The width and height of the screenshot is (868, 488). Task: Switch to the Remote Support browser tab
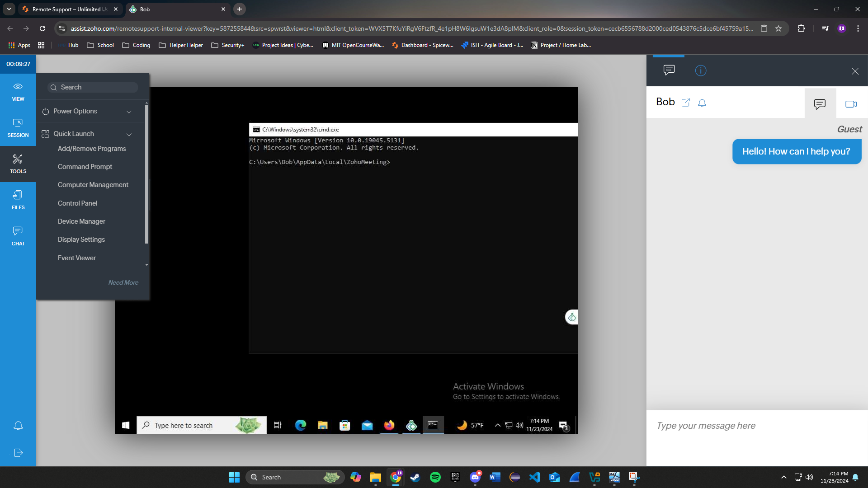click(68, 9)
